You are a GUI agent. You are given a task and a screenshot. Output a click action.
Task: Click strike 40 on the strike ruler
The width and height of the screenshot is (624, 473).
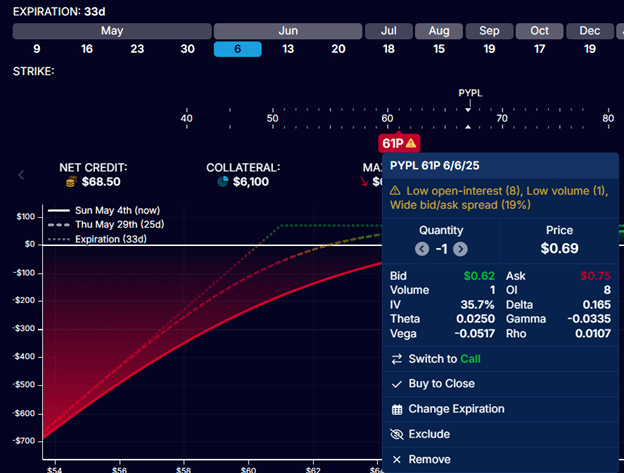pos(186,118)
